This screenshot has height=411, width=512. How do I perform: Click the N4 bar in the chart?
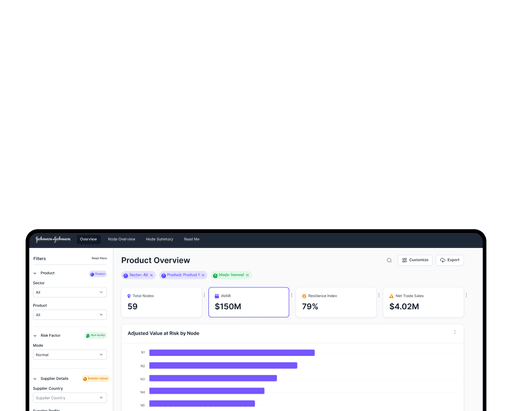click(x=207, y=391)
